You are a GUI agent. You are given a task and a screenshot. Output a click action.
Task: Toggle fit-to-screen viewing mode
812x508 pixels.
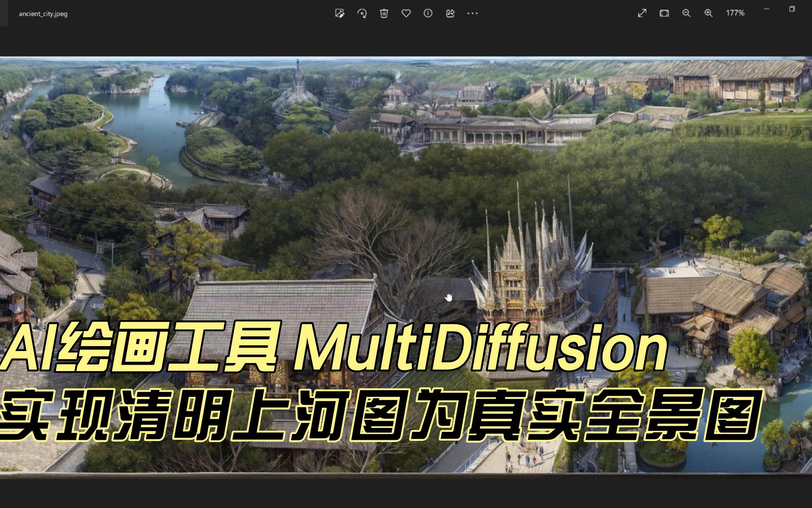[x=664, y=13]
